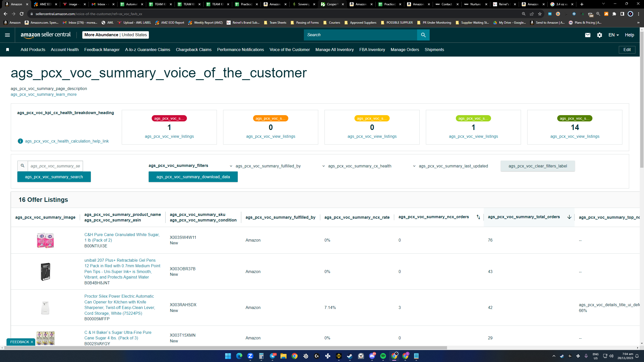Open the browser extensions puzzle icon
644x362 pixels.
[614, 14]
